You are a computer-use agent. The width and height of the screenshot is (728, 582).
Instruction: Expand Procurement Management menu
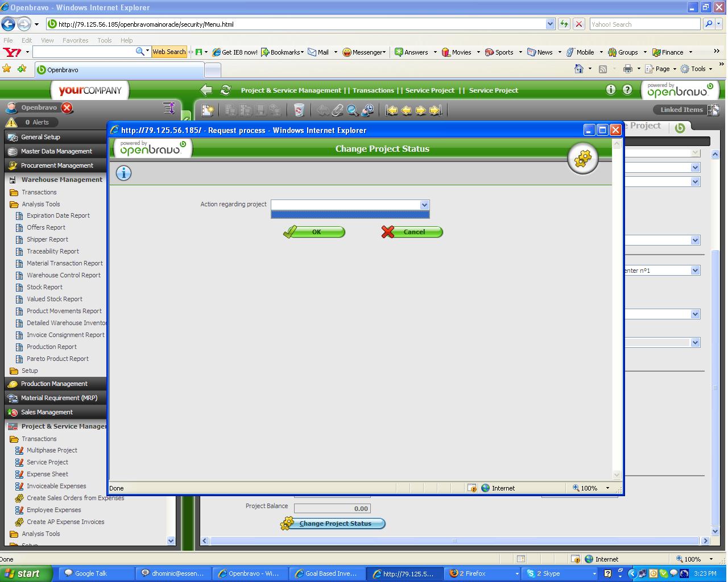[x=56, y=165]
